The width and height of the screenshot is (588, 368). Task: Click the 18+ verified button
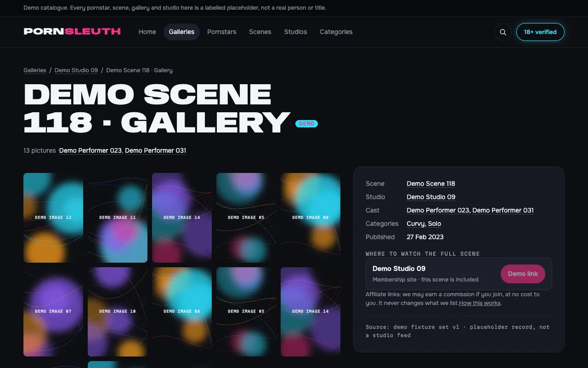point(540,32)
